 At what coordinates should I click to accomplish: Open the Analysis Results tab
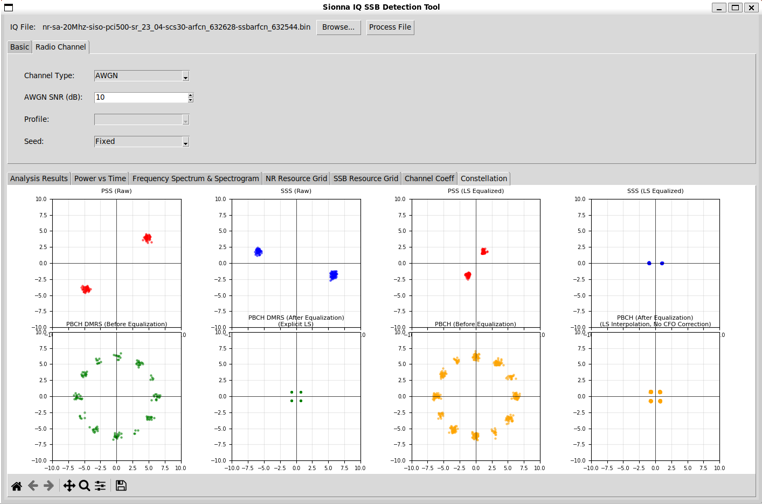(39, 179)
